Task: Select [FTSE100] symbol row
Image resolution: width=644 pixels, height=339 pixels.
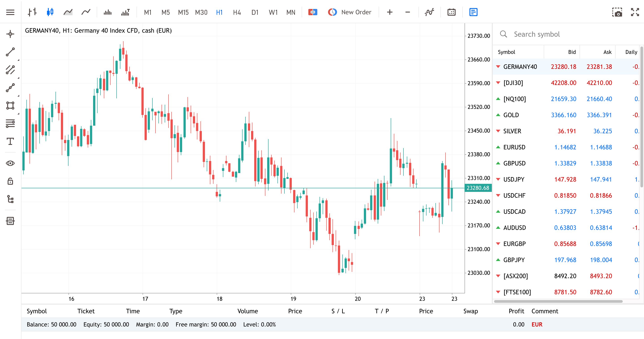Action: click(x=566, y=292)
